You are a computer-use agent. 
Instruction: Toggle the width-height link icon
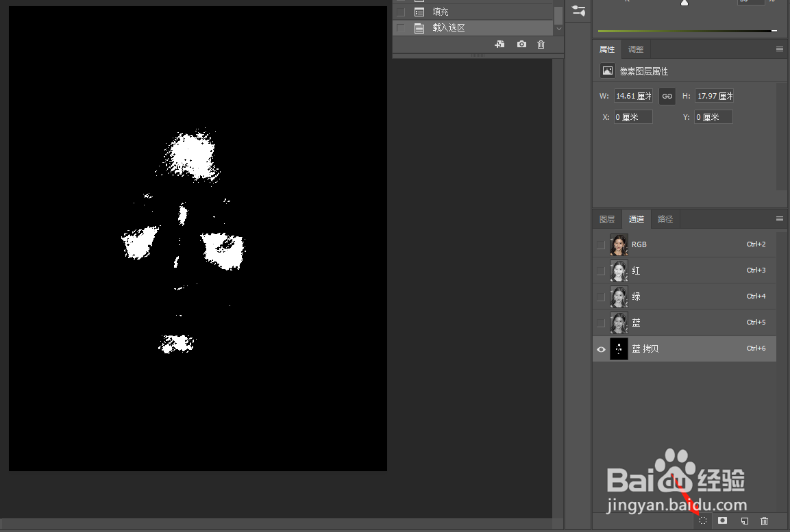click(667, 96)
